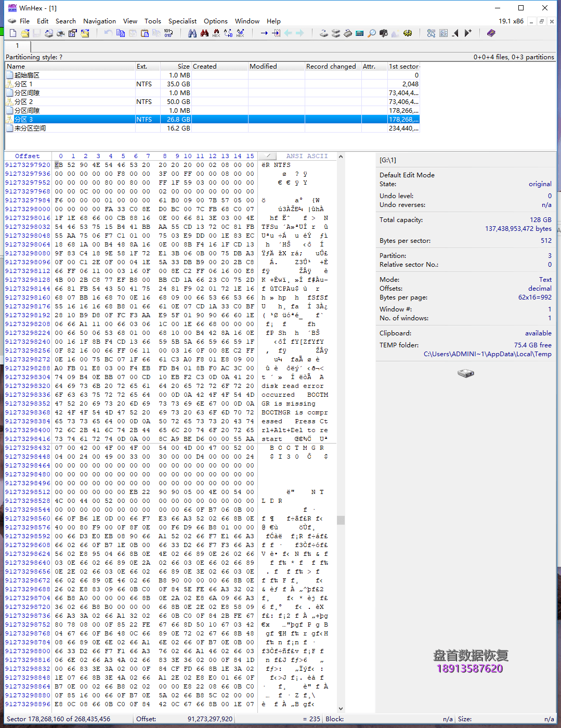
Task: Open file Properties icon
Action: (x=73, y=33)
